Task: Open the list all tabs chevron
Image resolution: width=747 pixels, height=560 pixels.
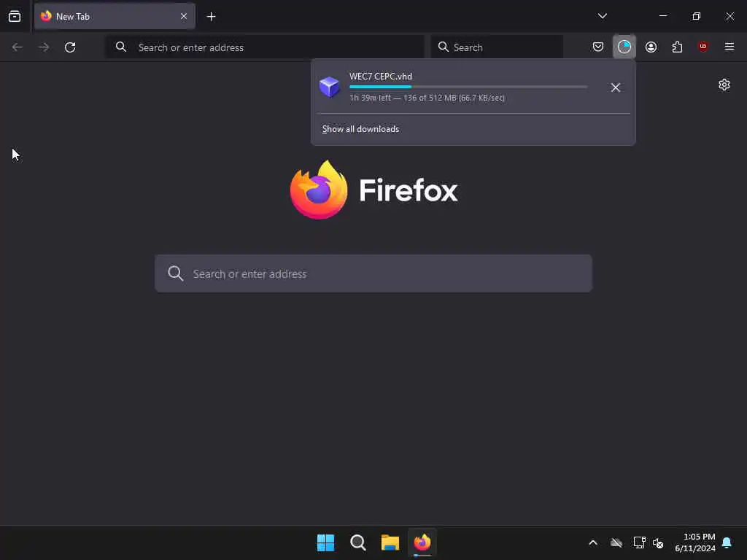Action: click(x=602, y=16)
